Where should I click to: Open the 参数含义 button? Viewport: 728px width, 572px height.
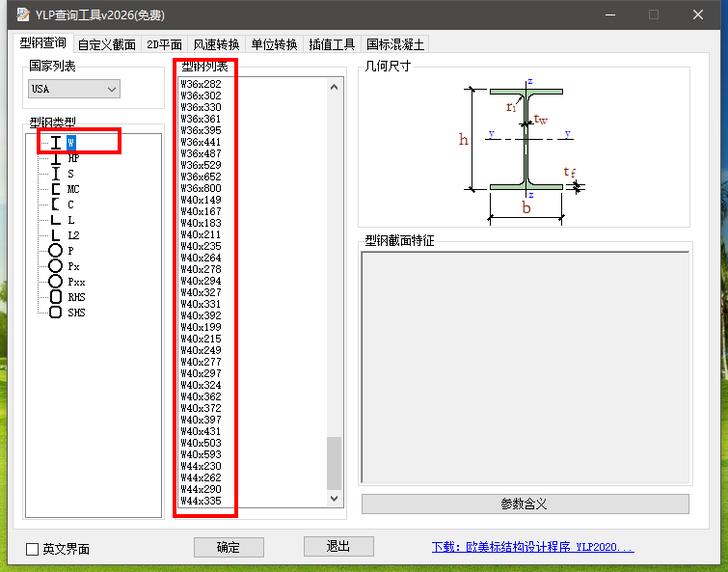click(525, 504)
